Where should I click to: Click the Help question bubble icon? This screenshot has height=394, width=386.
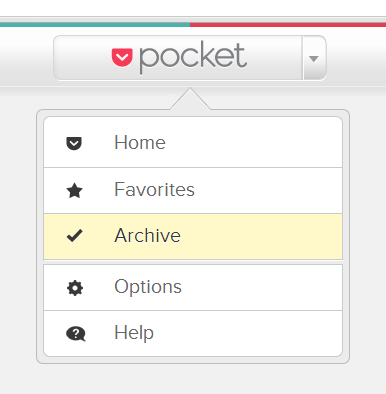pyautogui.click(x=76, y=333)
